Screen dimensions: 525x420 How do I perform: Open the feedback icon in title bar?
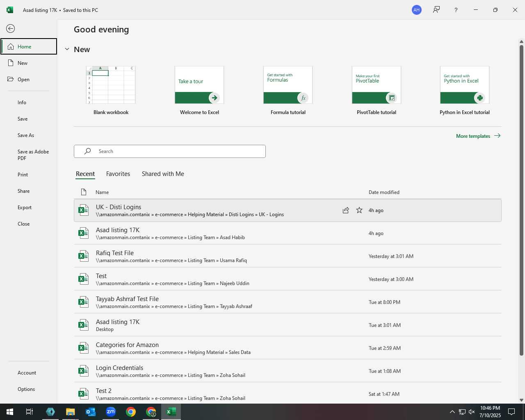[x=436, y=10]
